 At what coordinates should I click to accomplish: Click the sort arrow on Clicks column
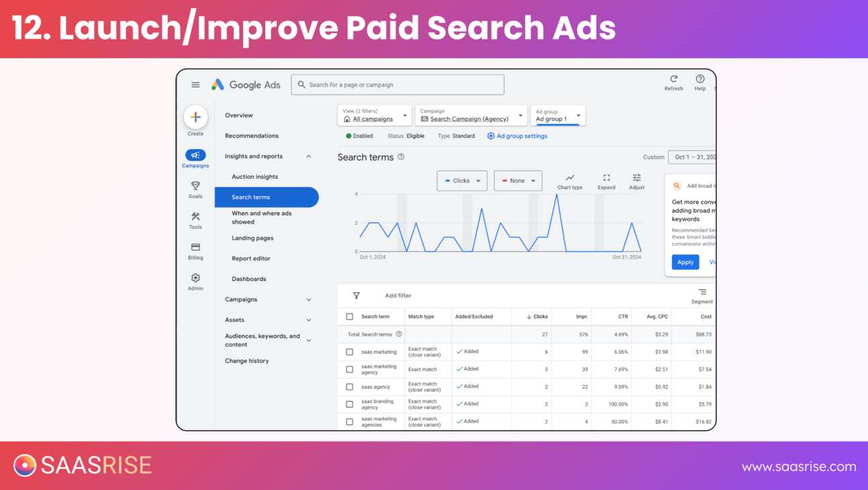(x=529, y=317)
